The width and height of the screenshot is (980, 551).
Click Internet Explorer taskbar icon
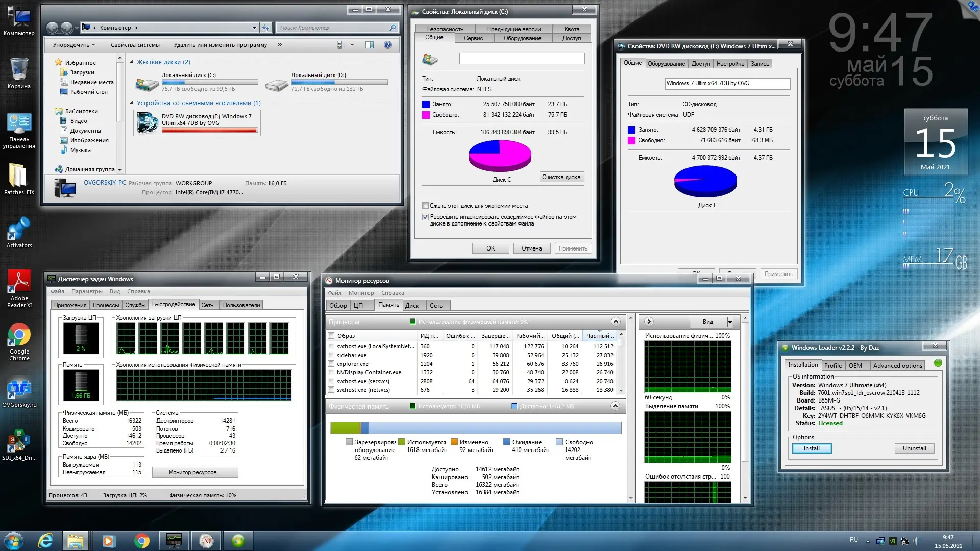point(45,541)
